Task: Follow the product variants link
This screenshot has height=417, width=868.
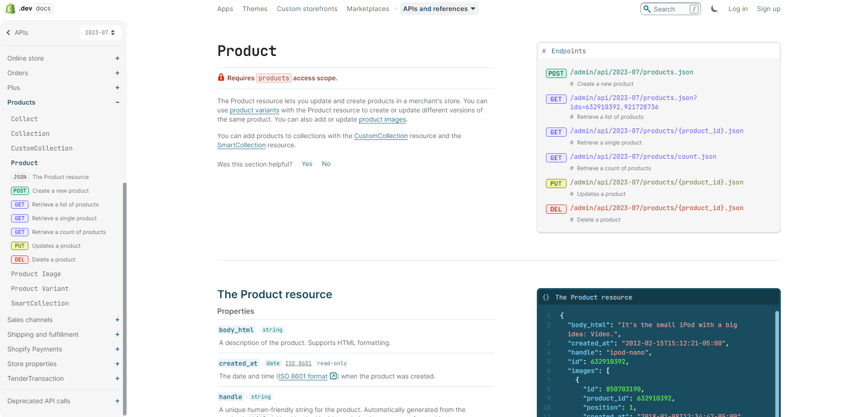Action: point(254,110)
